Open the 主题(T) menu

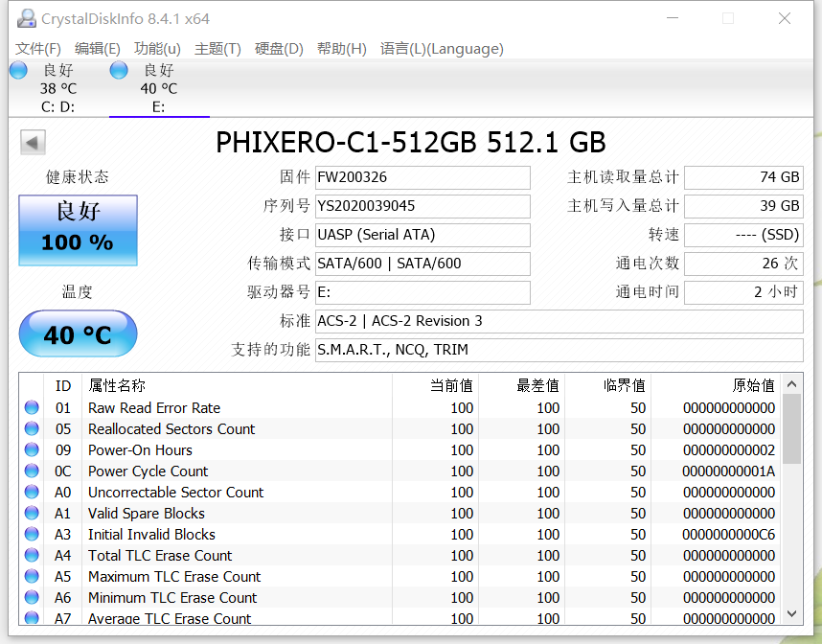pyautogui.click(x=217, y=49)
